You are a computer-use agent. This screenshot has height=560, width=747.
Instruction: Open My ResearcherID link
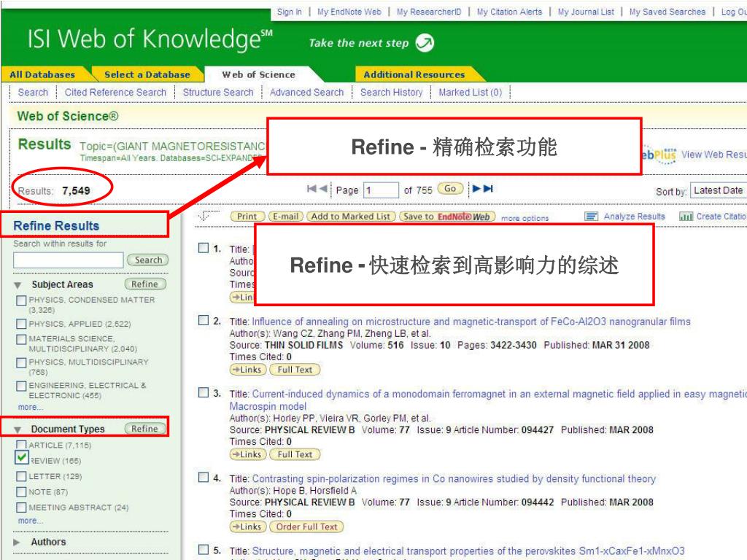(429, 12)
